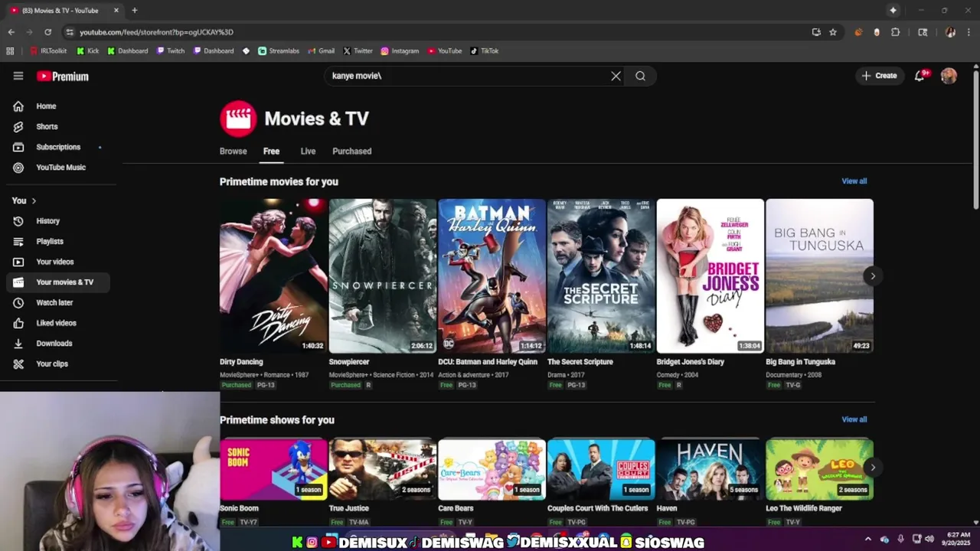Show next Primetime movies with arrow
Viewport: 980px width, 551px height.
(x=872, y=276)
